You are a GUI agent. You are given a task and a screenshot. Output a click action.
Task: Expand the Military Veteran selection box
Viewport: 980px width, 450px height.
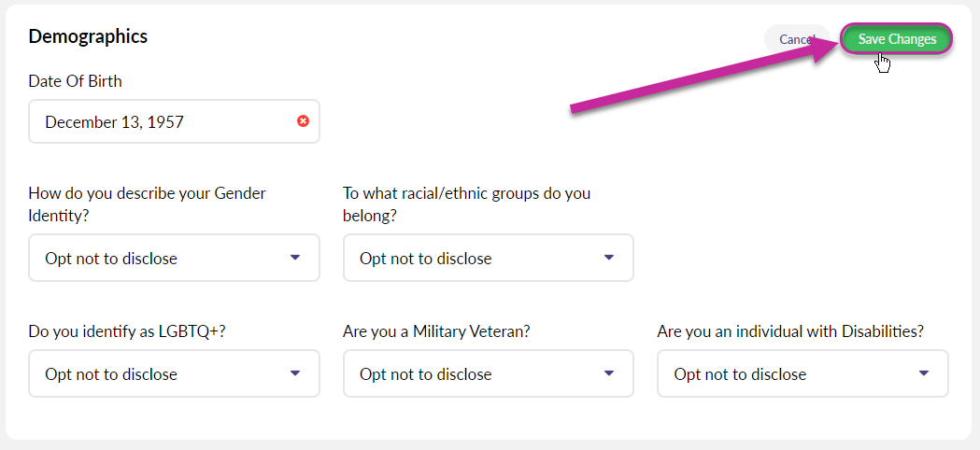click(488, 373)
